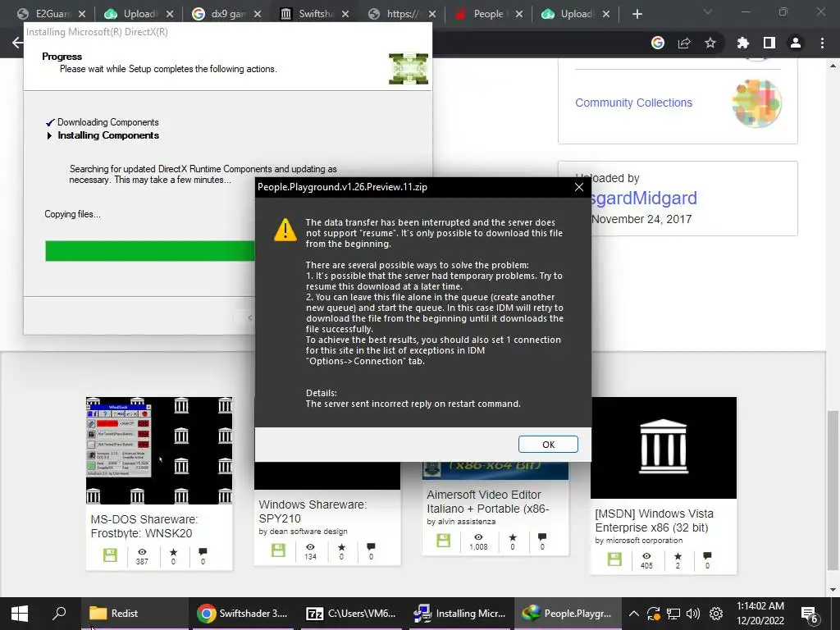
Task: Click the DirectX setup logo image
Action: point(409,69)
